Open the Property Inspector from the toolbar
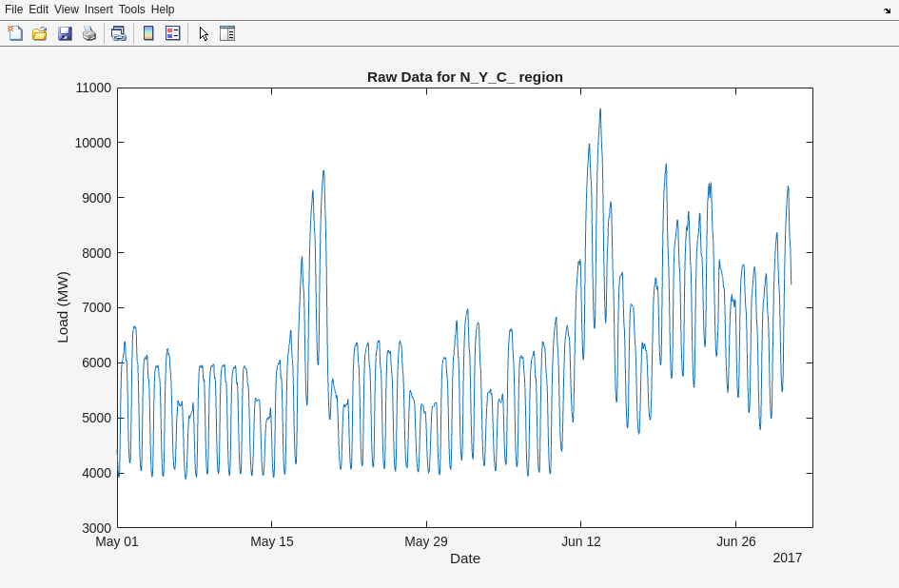The height and width of the screenshot is (588, 899). (227, 33)
